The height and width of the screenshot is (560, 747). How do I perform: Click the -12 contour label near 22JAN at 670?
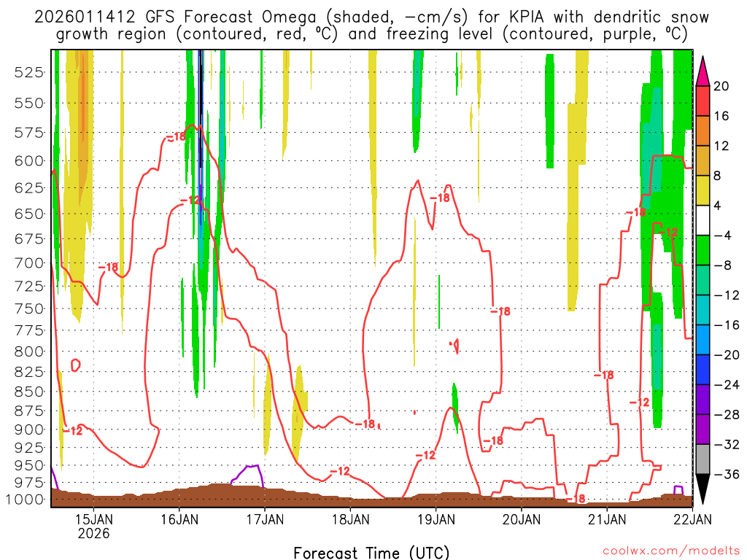pyautogui.click(x=667, y=232)
